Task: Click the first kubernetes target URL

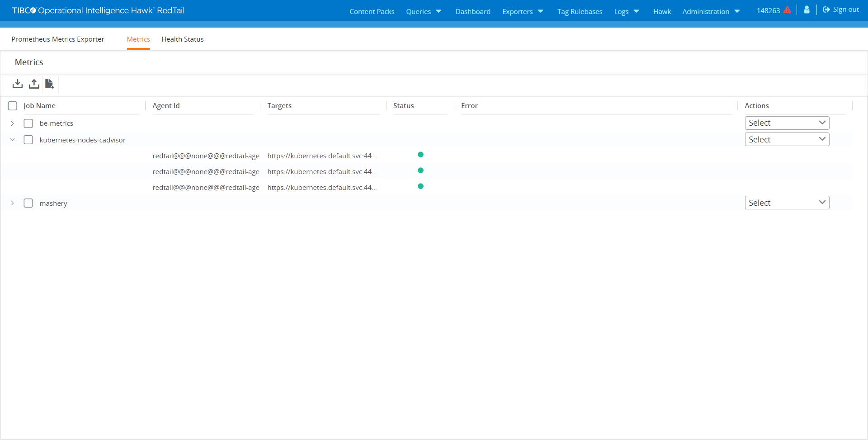Action: (x=321, y=156)
